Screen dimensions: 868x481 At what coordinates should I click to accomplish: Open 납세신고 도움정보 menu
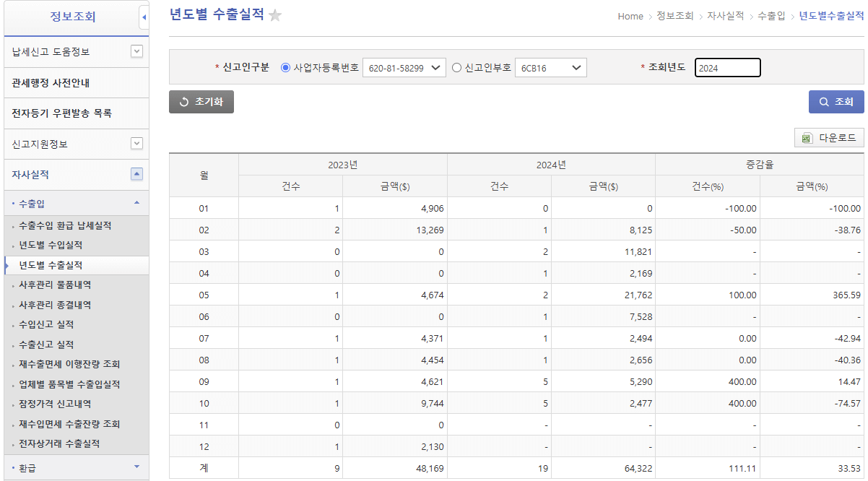click(51, 52)
